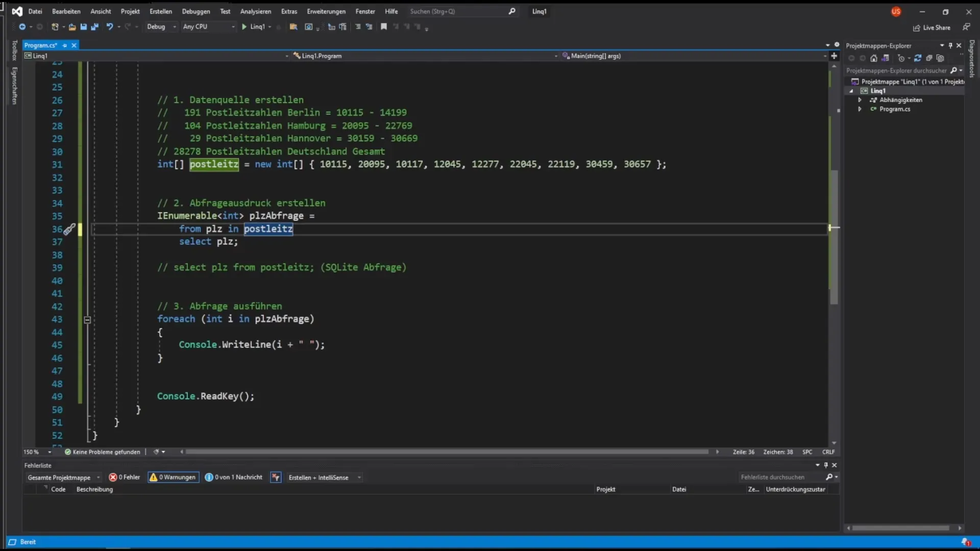Open the Extras menu
The width and height of the screenshot is (980, 551).
(289, 11)
